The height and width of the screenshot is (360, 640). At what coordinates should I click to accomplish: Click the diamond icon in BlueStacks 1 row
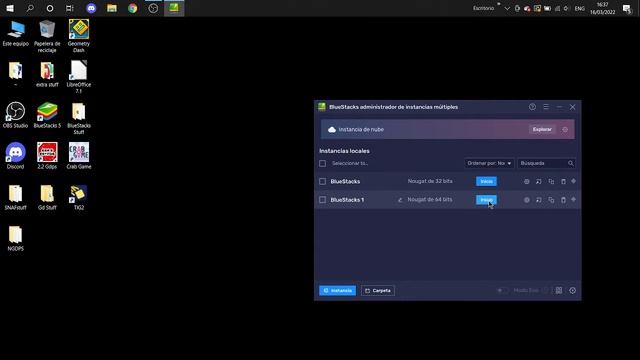pyautogui.click(x=573, y=200)
